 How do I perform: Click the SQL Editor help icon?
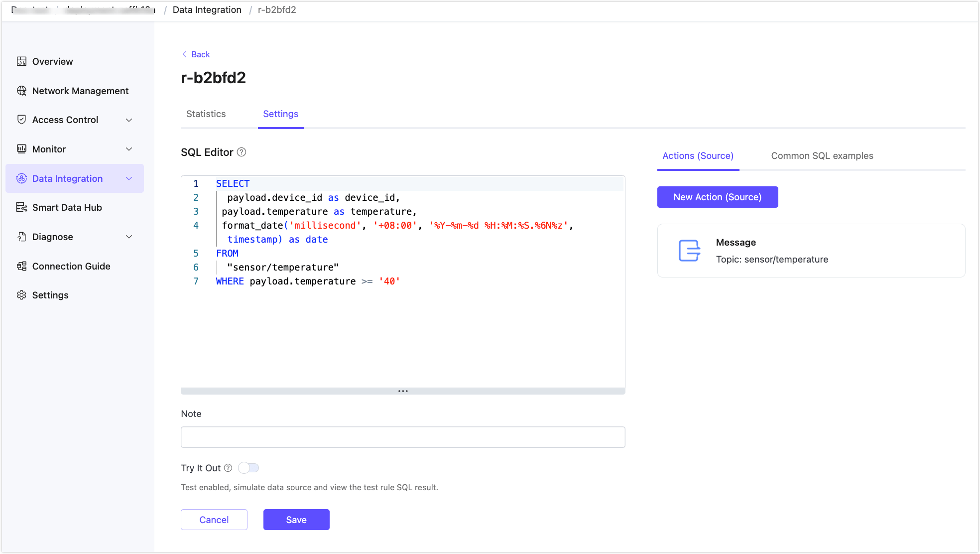pos(242,152)
